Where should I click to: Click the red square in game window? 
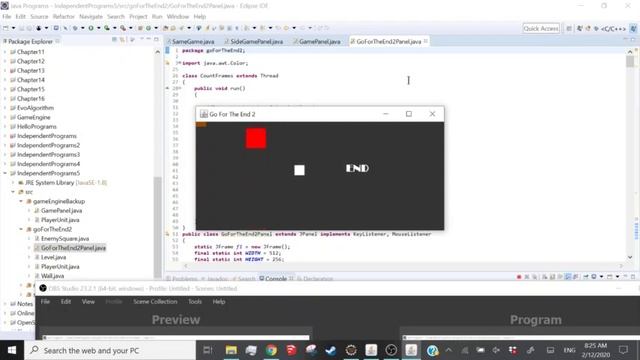click(256, 138)
